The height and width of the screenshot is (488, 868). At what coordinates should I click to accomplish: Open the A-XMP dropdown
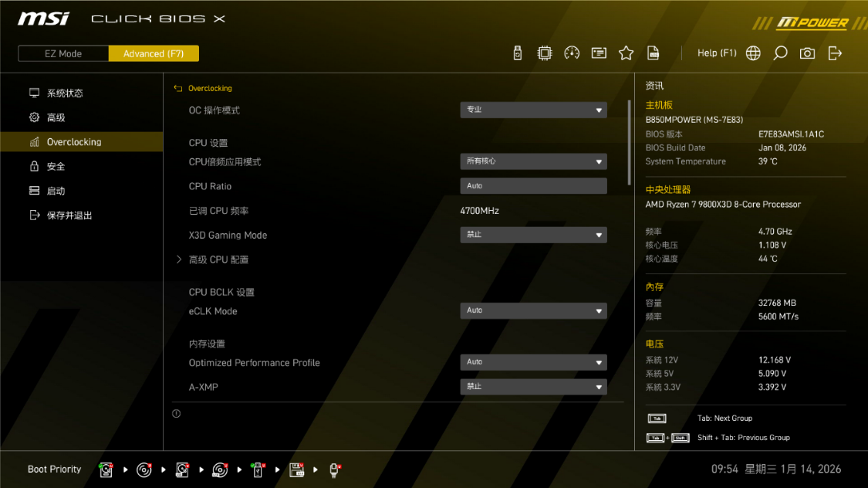pos(533,387)
